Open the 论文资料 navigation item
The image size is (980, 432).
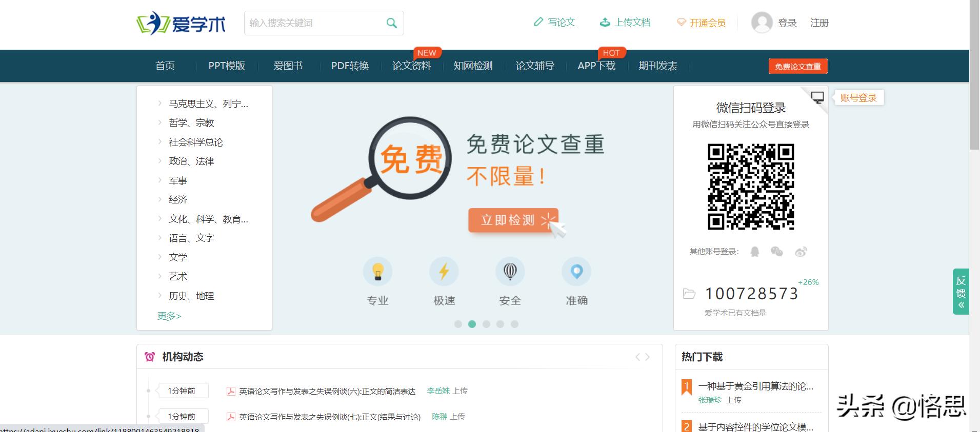click(411, 66)
